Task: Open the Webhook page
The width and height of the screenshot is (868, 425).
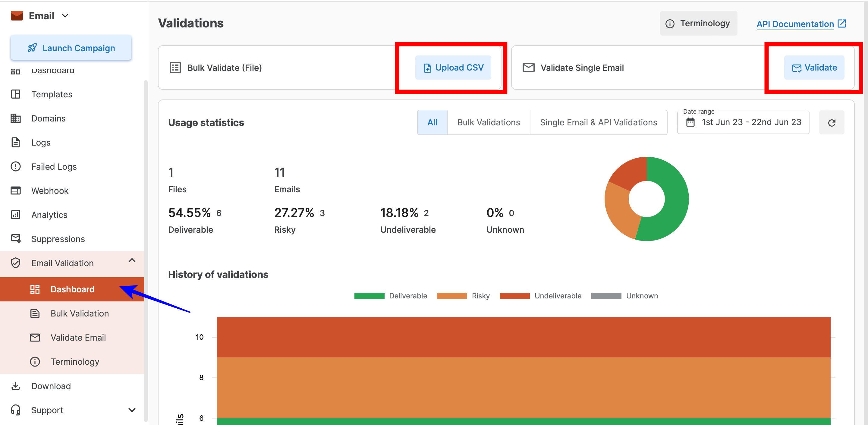Action: (72, 191)
